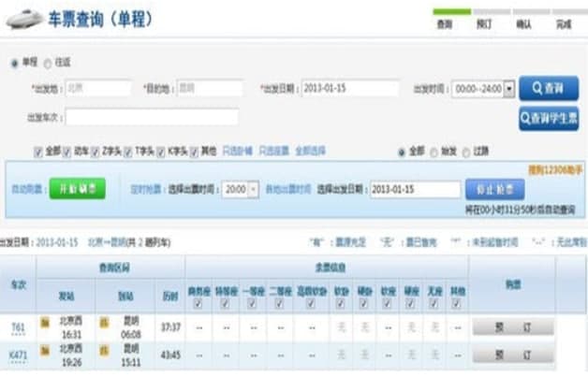Image resolution: width=588 pixels, height=377 pixels.
Task: Click the 查询区间 table header
Action: (x=114, y=268)
